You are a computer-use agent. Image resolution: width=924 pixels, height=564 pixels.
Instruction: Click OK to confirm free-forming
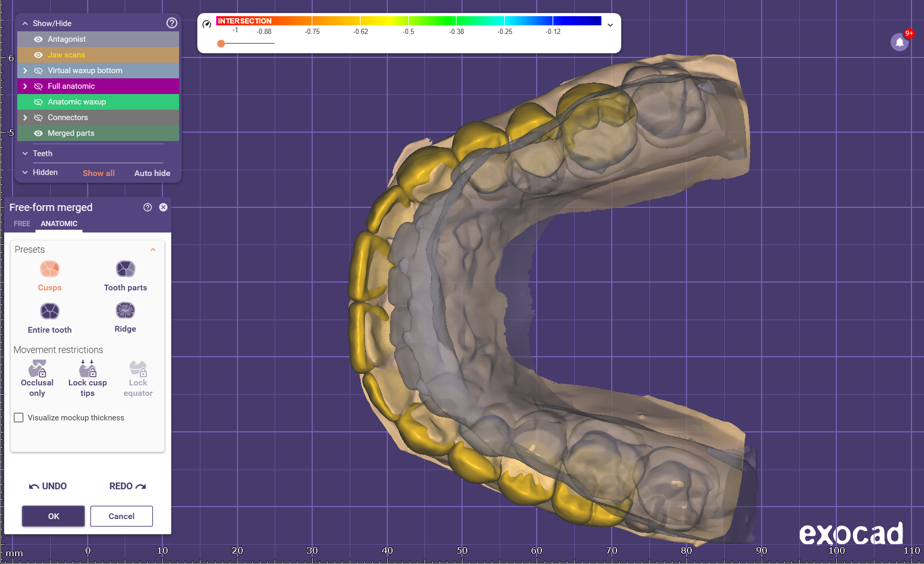[53, 516]
